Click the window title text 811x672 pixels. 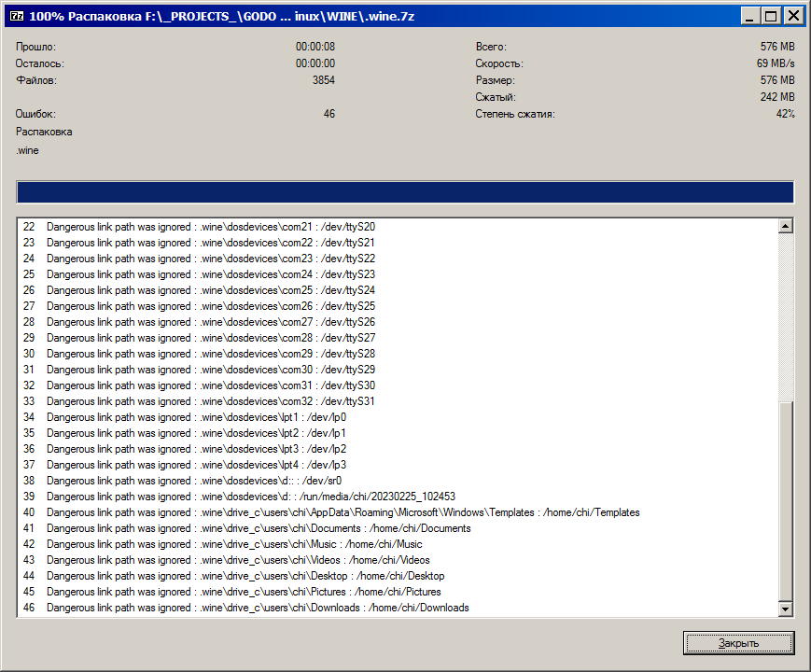(222, 16)
